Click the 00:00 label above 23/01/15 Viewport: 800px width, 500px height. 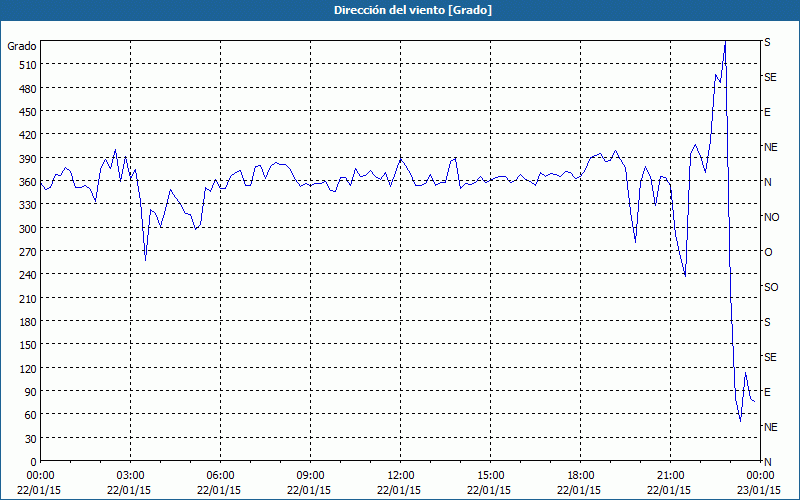(761, 476)
